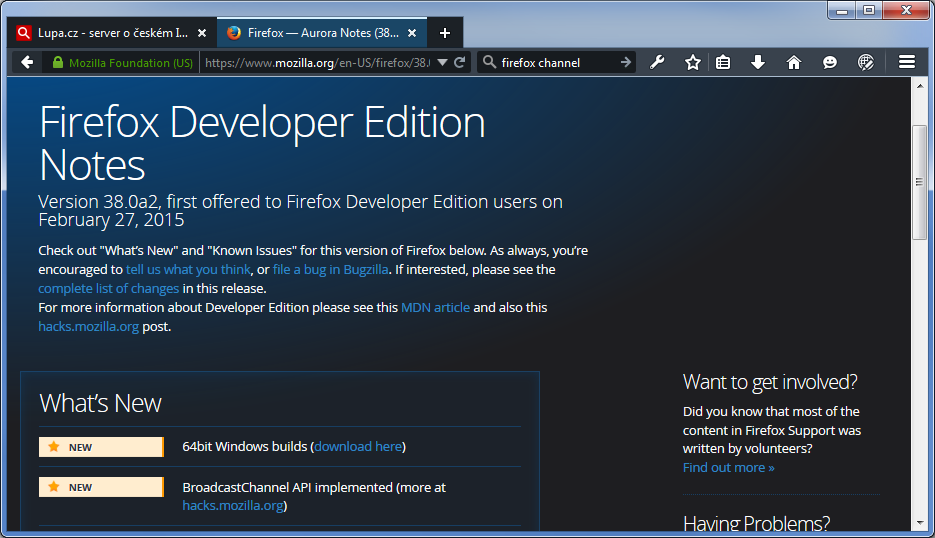Open the complete list of changes link

pos(109,289)
